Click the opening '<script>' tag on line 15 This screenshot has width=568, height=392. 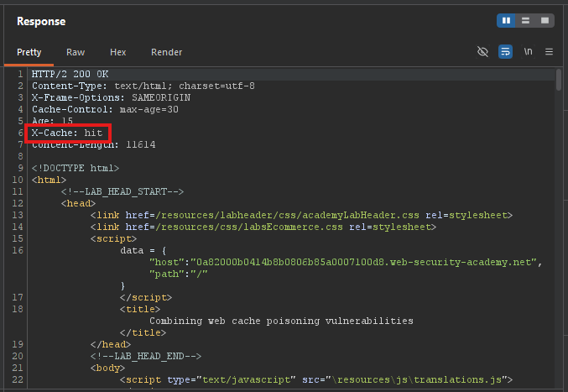click(113, 238)
